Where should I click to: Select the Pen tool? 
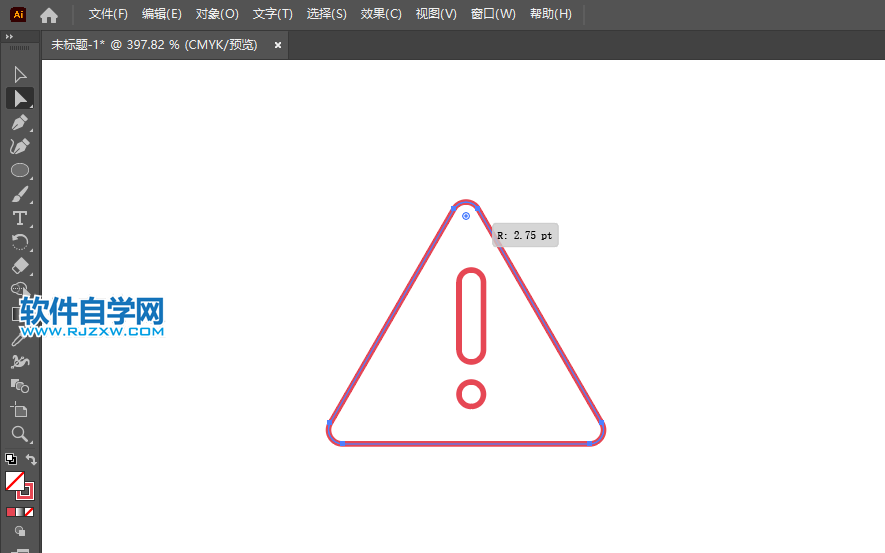click(x=20, y=122)
